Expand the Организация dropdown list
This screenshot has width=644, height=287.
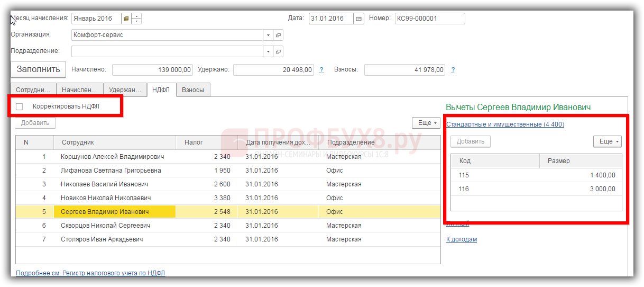[x=268, y=35]
